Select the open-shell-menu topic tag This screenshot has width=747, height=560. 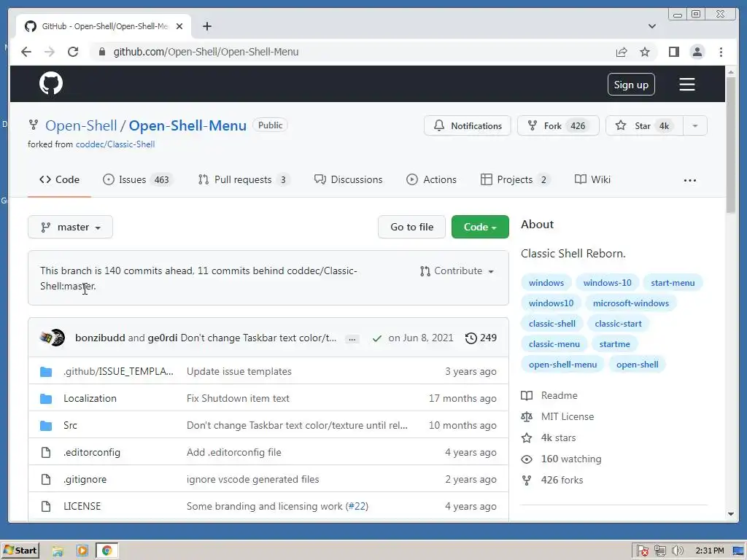(x=562, y=365)
